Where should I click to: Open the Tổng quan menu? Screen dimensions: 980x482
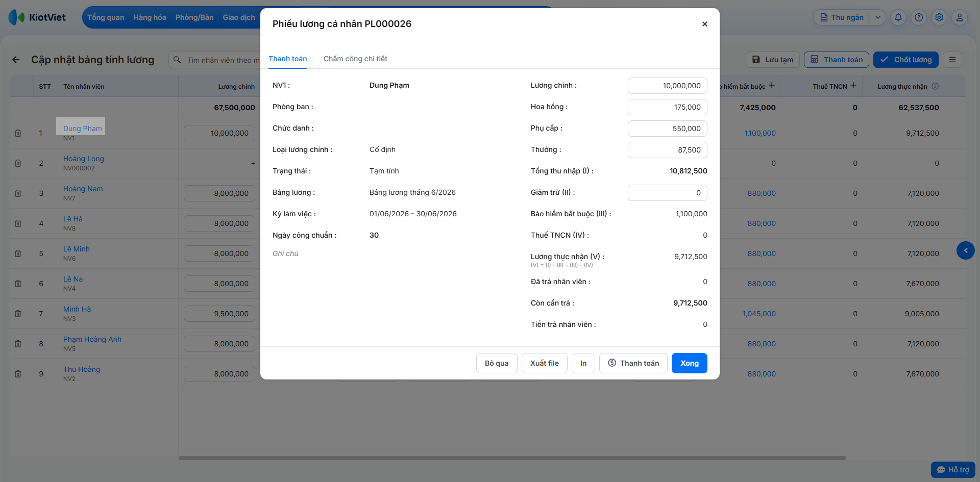click(x=106, y=17)
